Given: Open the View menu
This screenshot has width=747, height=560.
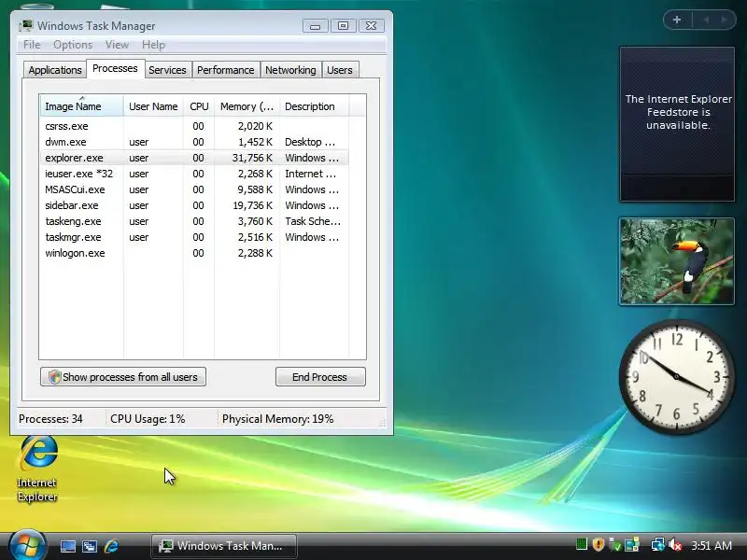Looking at the screenshot, I should click(117, 45).
